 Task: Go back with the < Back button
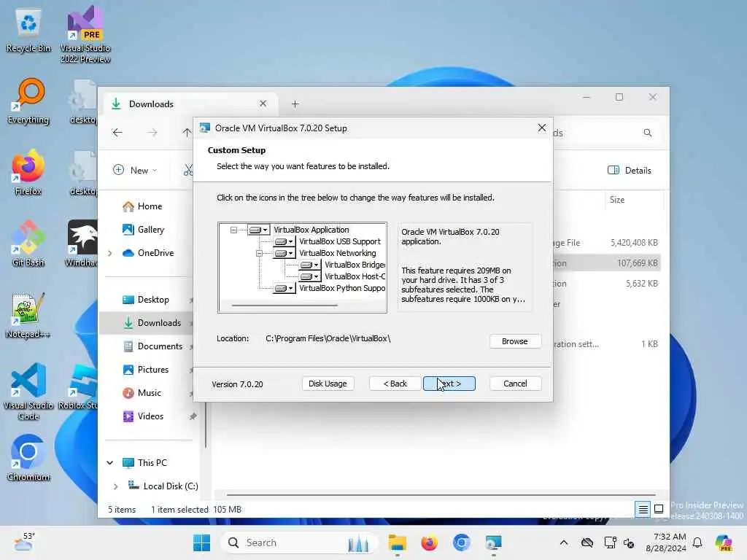pos(395,384)
